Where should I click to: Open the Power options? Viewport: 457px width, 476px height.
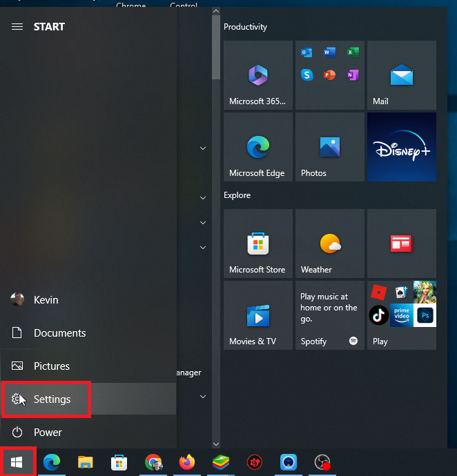[x=88, y=432]
